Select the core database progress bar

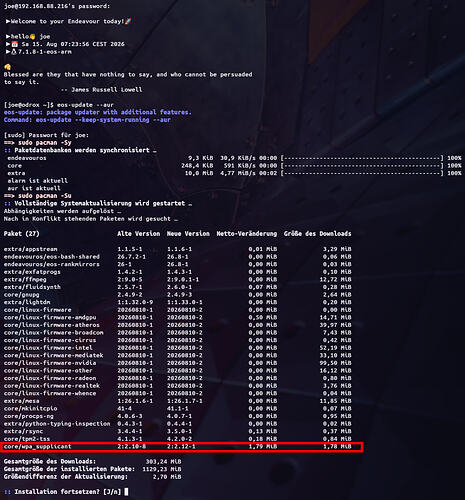[362, 166]
